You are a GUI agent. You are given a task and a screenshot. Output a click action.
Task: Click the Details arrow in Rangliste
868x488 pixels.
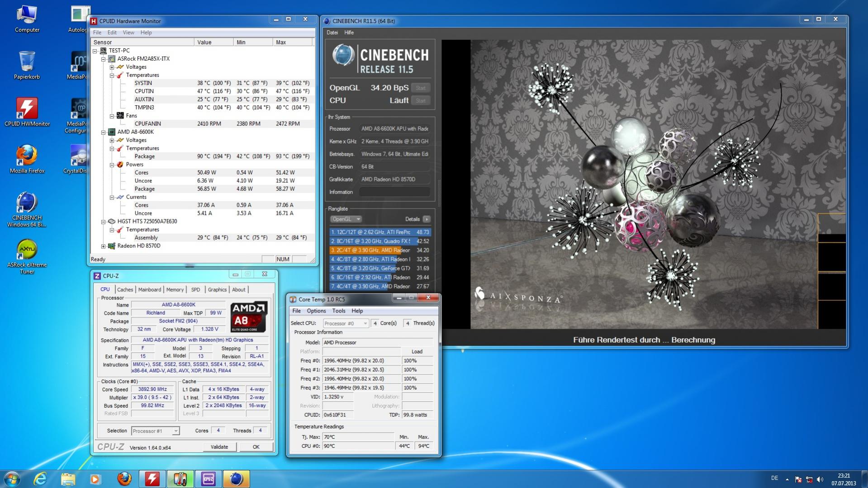(427, 219)
